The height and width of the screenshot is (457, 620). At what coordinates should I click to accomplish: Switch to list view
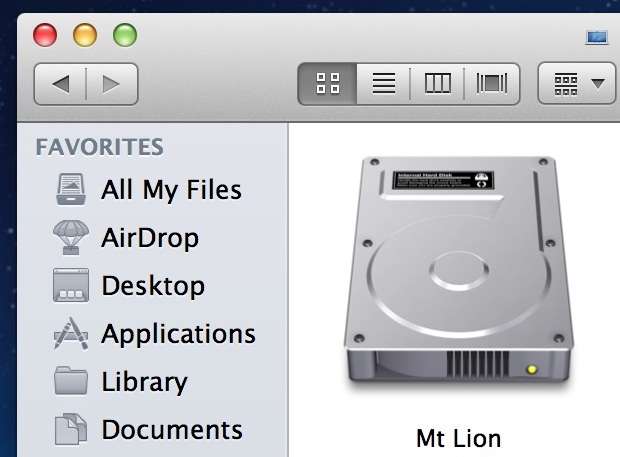pos(384,83)
